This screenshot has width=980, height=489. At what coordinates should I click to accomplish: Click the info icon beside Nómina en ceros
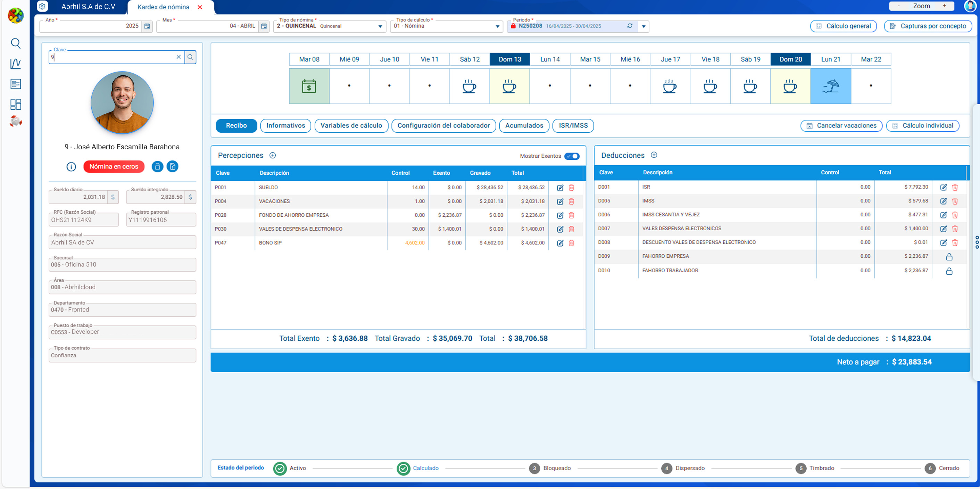71,167
